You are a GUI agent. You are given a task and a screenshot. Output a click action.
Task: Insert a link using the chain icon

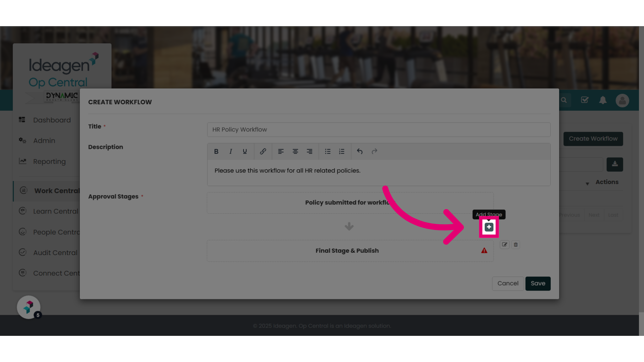263,152
